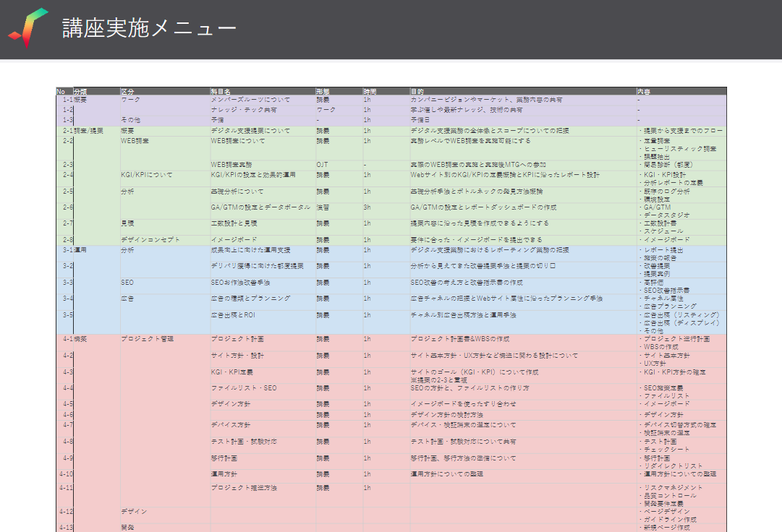This screenshot has width=782, height=532.
Task: Click the colorful logo icon in header
Action: pos(27,27)
